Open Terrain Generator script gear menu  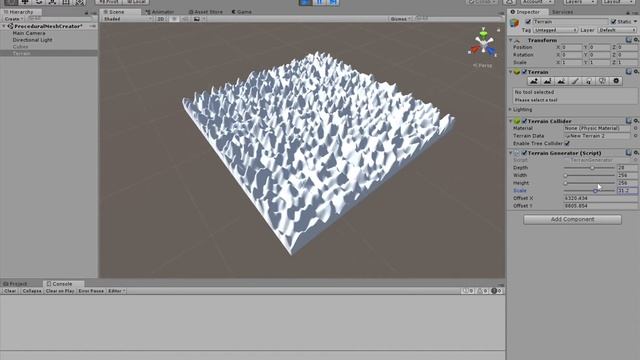click(636, 153)
